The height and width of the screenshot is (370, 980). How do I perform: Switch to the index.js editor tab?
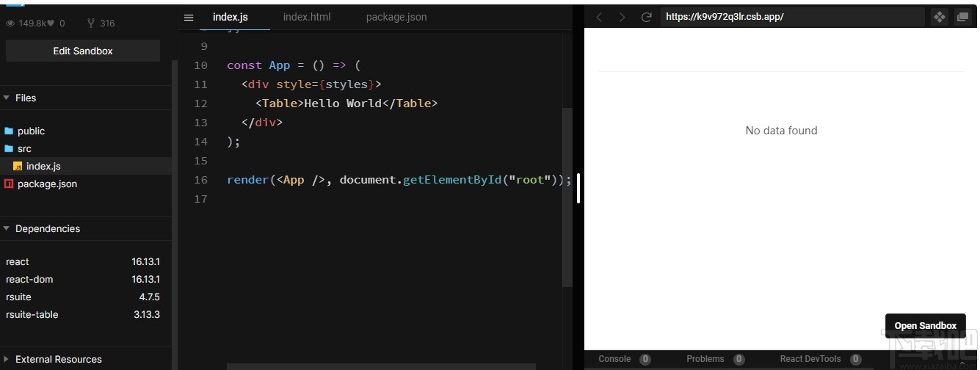pos(230,17)
